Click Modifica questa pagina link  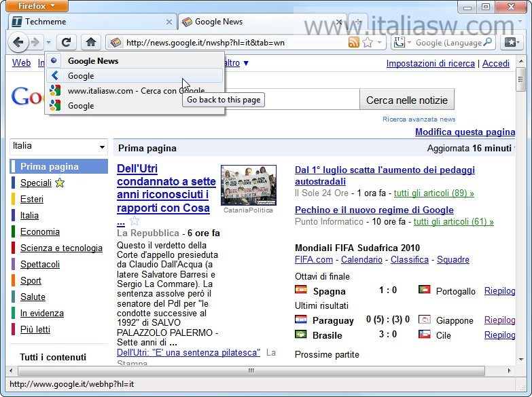(x=465, y=132)
